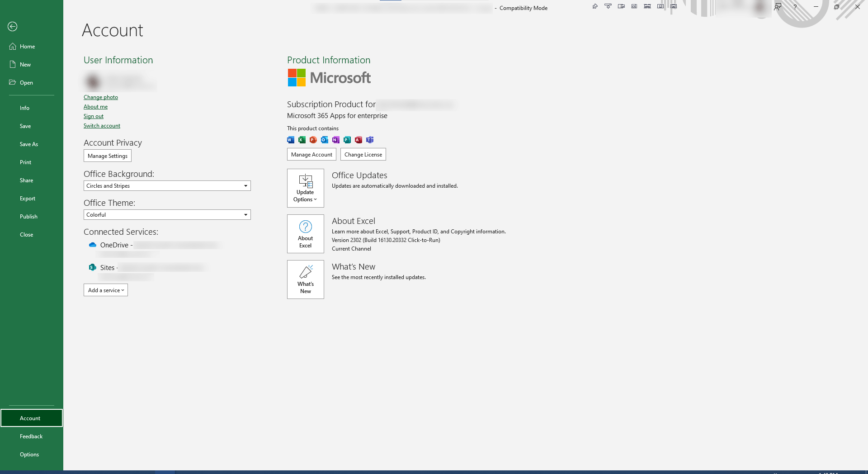
Task: Click the back arrow to exit backstage
Action: [13, 27]
